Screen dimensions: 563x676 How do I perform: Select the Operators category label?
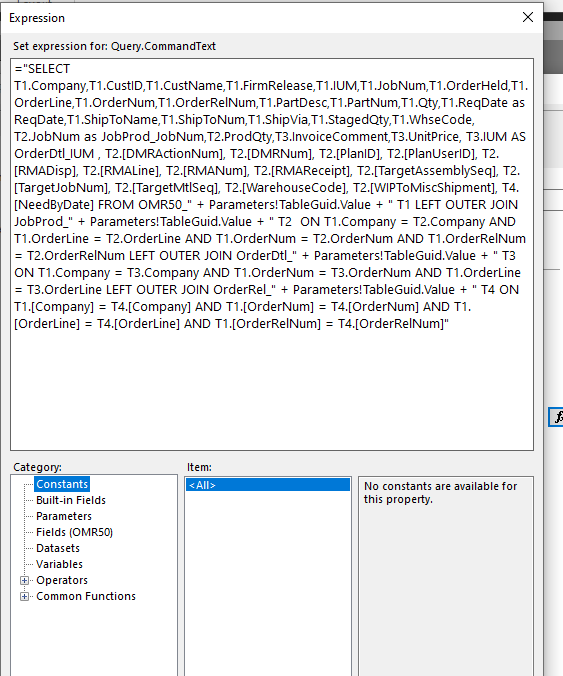62,580
